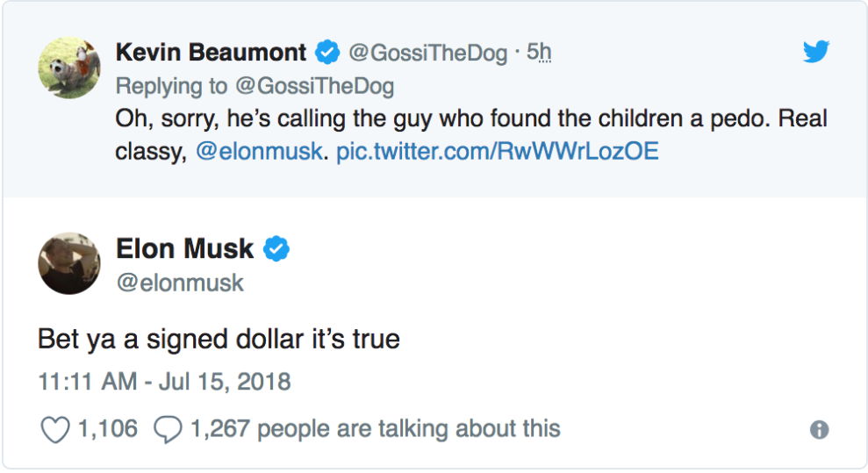Like the tweet via heart icon
The height and width of the screenshot is (473, 868).
pyautogui.click(x=54, y=429)
